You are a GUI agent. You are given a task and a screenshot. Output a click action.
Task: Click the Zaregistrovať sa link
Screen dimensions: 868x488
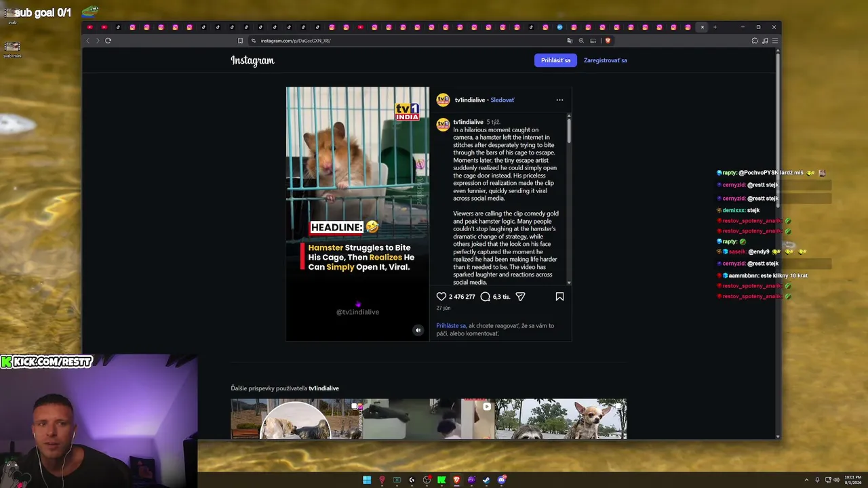point(606,60)
